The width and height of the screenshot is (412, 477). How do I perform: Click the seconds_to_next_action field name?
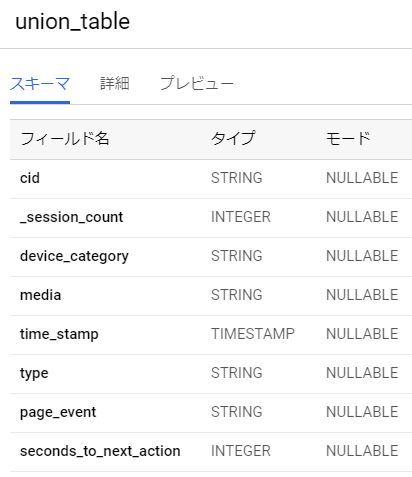point(100,451)
